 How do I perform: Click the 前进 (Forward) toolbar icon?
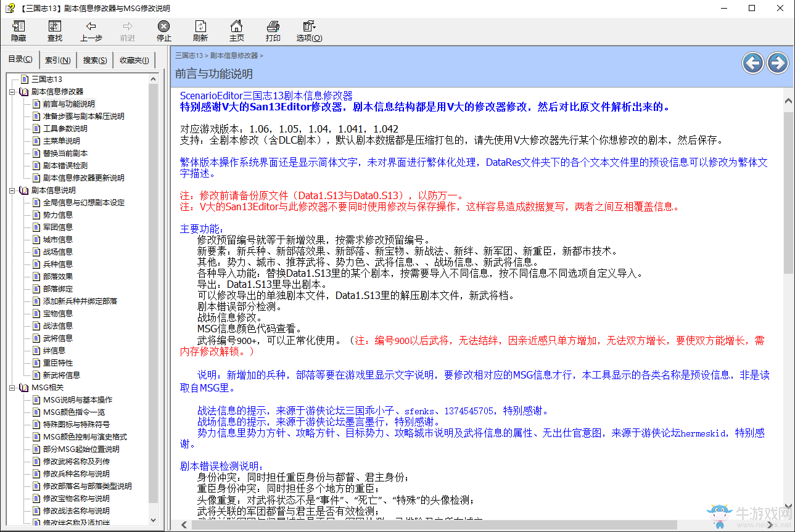pyautogui.click(x=128, y=31)
